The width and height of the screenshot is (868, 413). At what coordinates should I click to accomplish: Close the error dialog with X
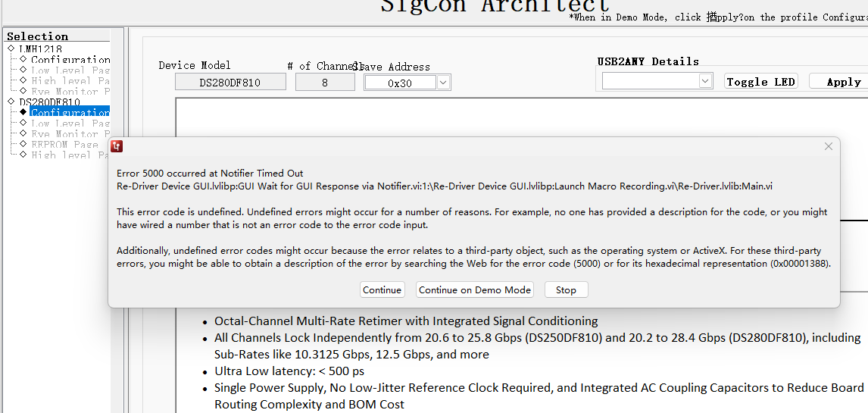829,146
